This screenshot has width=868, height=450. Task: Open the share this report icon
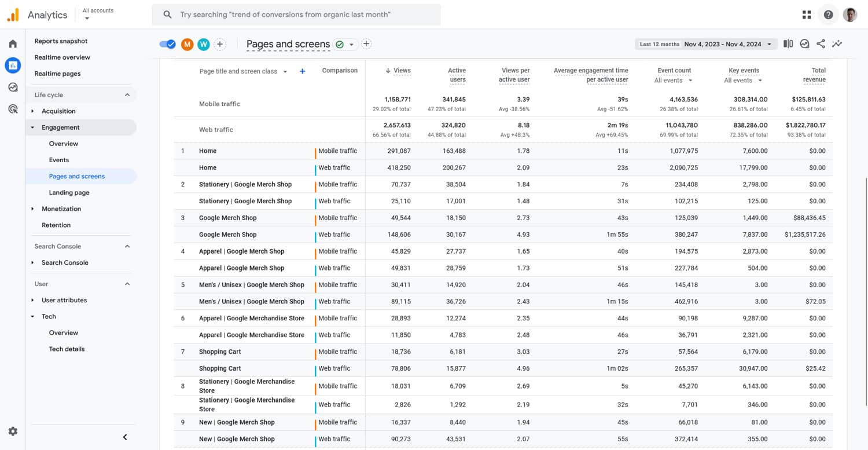point(821,43)
